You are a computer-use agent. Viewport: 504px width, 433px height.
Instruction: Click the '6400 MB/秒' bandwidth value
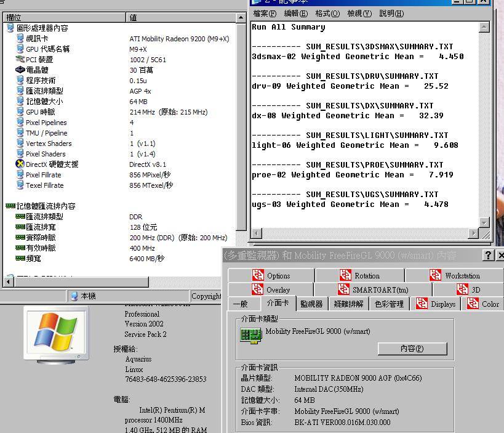tap(147, 258)
